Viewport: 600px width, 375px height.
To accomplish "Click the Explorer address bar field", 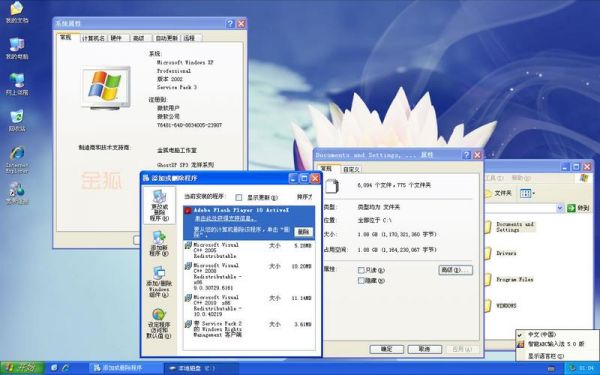I will [x=520, y=208].
